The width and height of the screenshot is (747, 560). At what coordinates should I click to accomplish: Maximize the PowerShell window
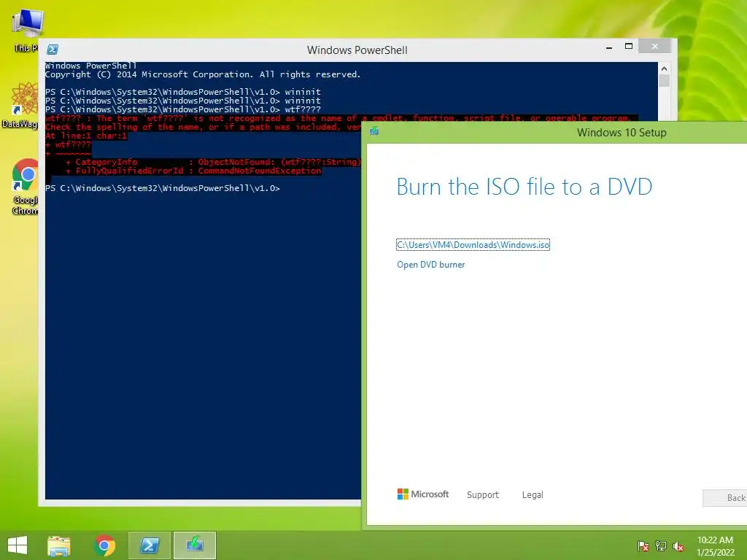[x=629, y=46]
